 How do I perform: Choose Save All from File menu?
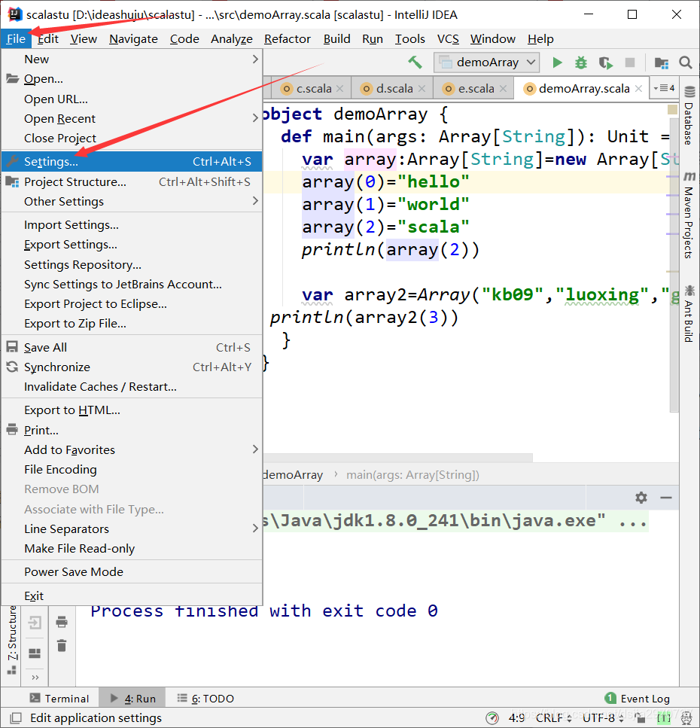132,347
